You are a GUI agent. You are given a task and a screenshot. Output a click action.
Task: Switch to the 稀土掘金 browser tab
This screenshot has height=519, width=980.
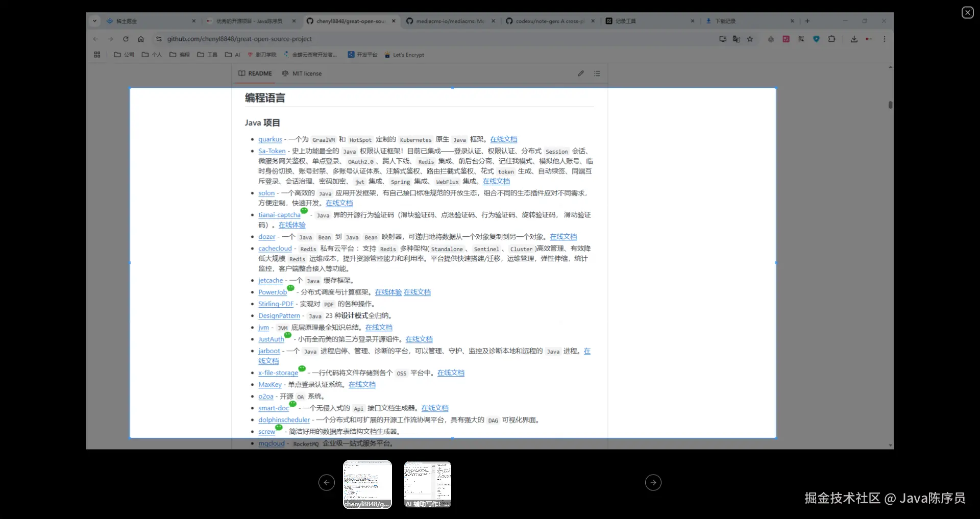pos(151,21)
